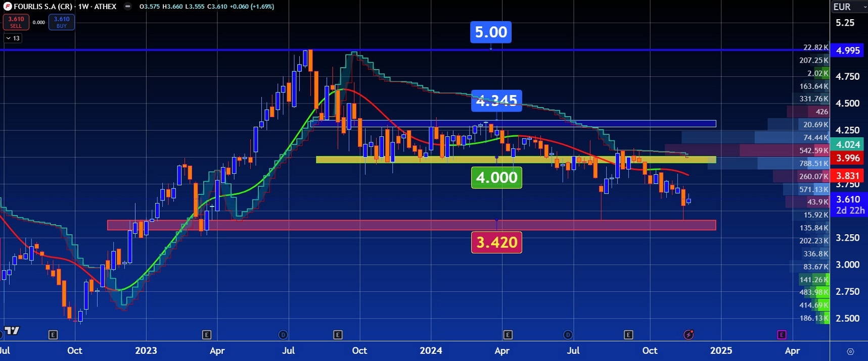Image resolution: width=868 pixels, height=361 pixels.
Task: Open the pink upcoming earnings marker
Action: point(782,335)
